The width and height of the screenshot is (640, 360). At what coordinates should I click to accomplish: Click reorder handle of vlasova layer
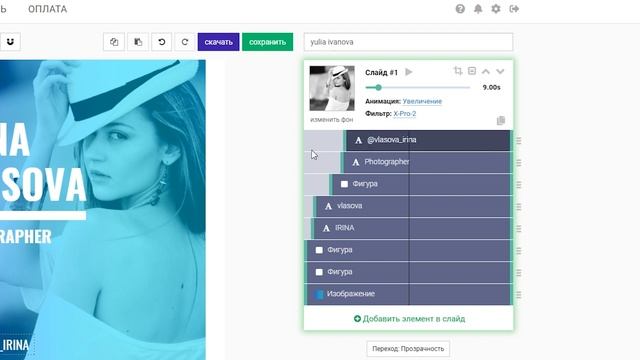point(518,207)
